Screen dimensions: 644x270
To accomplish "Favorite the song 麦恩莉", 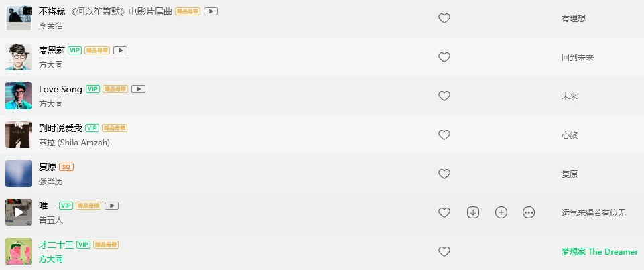I will click(x=444, y=58).
